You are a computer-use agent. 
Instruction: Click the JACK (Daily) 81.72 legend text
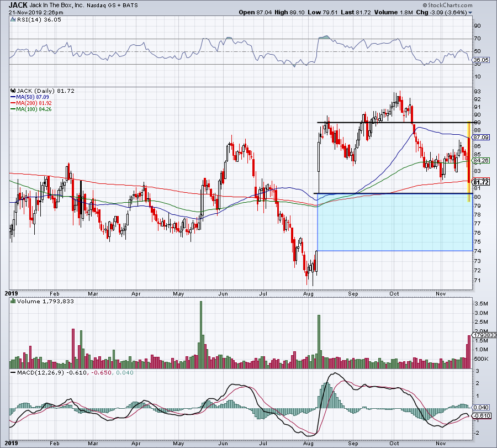46,91
